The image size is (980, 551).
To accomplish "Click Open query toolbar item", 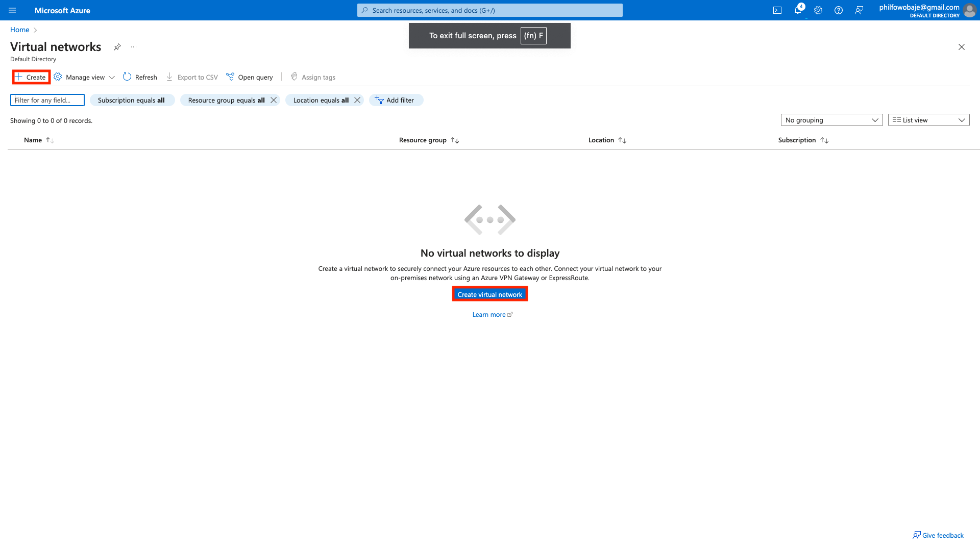I will coord(250,77).
